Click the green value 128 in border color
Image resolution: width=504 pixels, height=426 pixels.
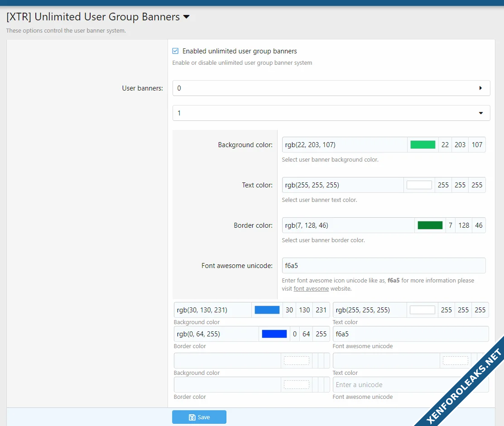pyautogui.click(x=464, y=225)
